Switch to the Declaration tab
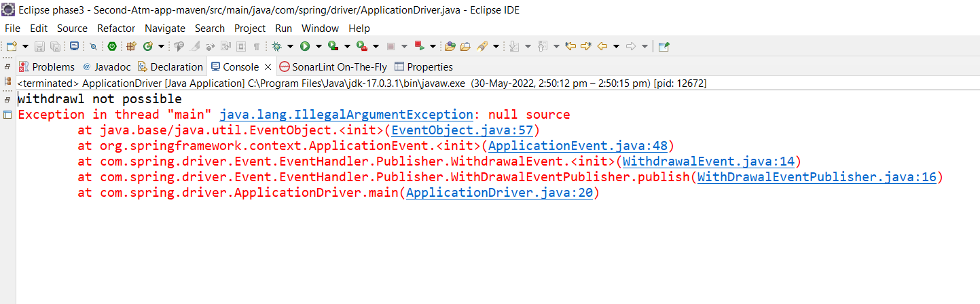The width and height of the screenshot is (980, 304). click(170, 66)
